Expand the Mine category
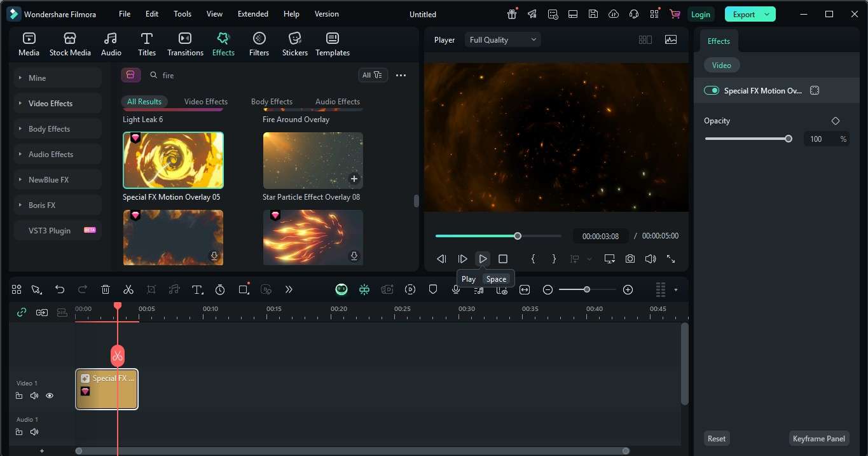Viewport: 868px width, 456px height. click(57, 78)
